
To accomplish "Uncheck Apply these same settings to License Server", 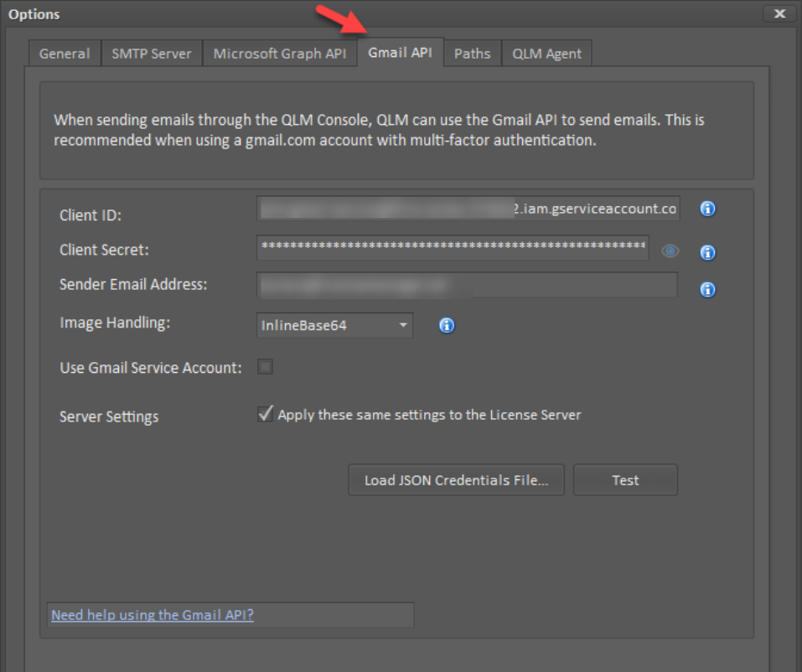I will [x=266, y=414].
